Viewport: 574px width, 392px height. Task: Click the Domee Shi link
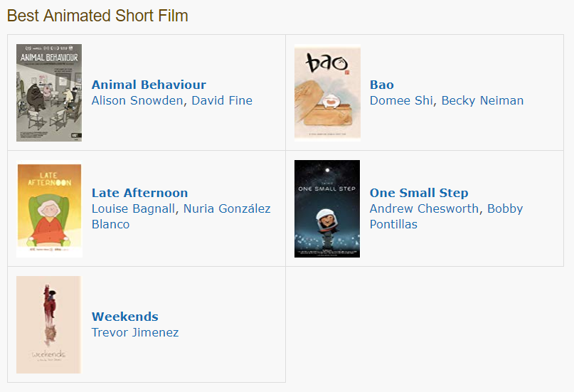pyautogui.click(x=401, y=100)
